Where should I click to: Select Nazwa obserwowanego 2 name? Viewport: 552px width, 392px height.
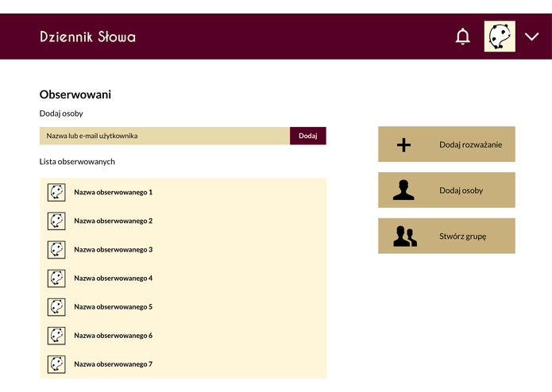coord(113,221)
